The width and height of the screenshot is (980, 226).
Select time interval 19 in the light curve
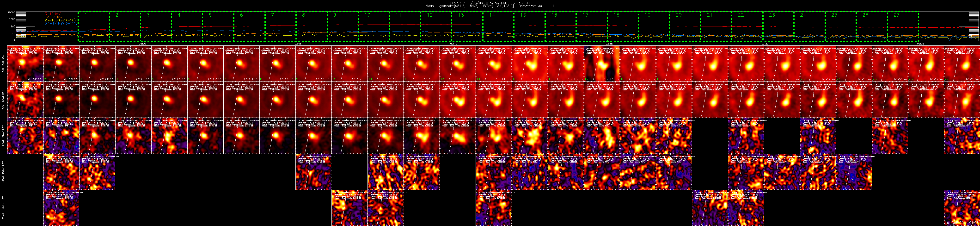click(x=654, y=26)
